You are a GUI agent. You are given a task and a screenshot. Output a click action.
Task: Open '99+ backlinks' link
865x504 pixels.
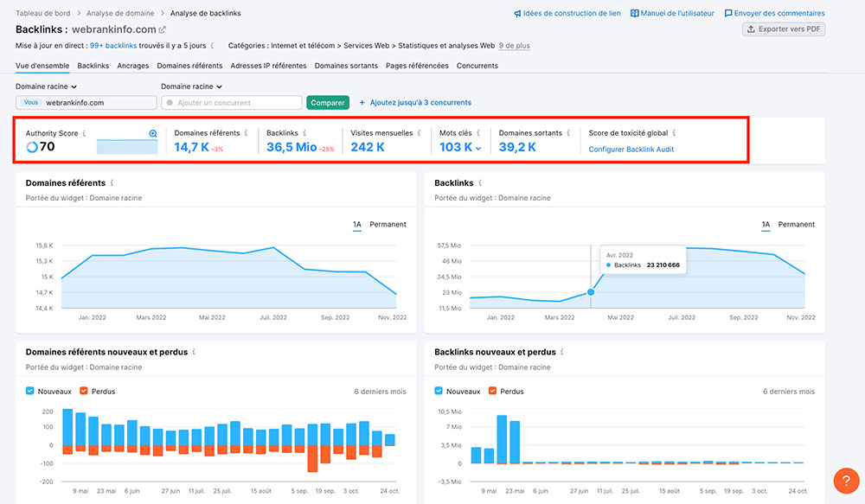[x=113, y=46]
